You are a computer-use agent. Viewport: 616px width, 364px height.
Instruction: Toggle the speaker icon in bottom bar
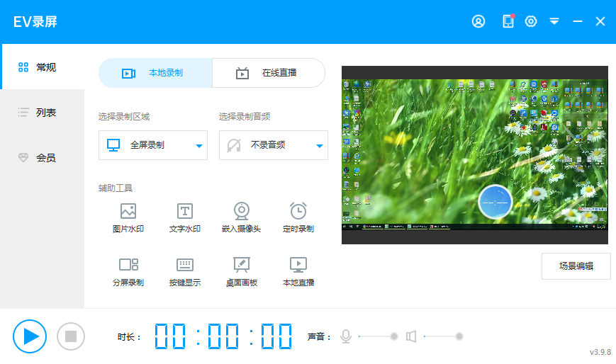pyautogui.click(x=411, y=336)
